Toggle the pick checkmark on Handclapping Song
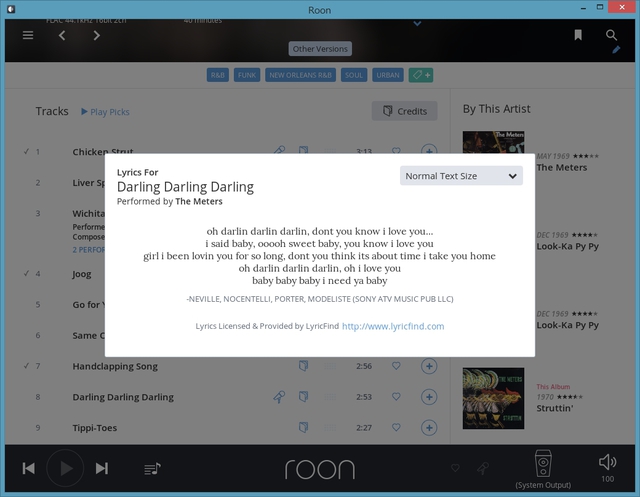640x497 pixels. pyautogui.click(x=26, y=366)
